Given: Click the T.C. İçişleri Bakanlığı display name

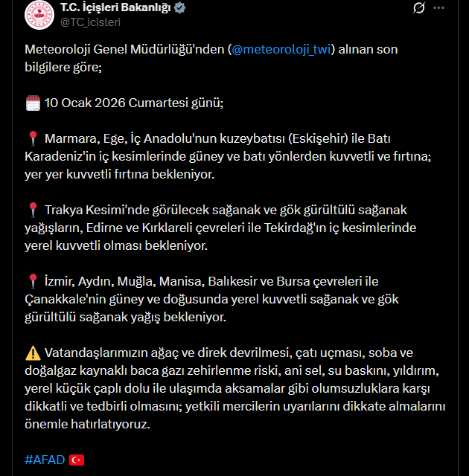Looking at the screenshot, I should coord(115,7).
